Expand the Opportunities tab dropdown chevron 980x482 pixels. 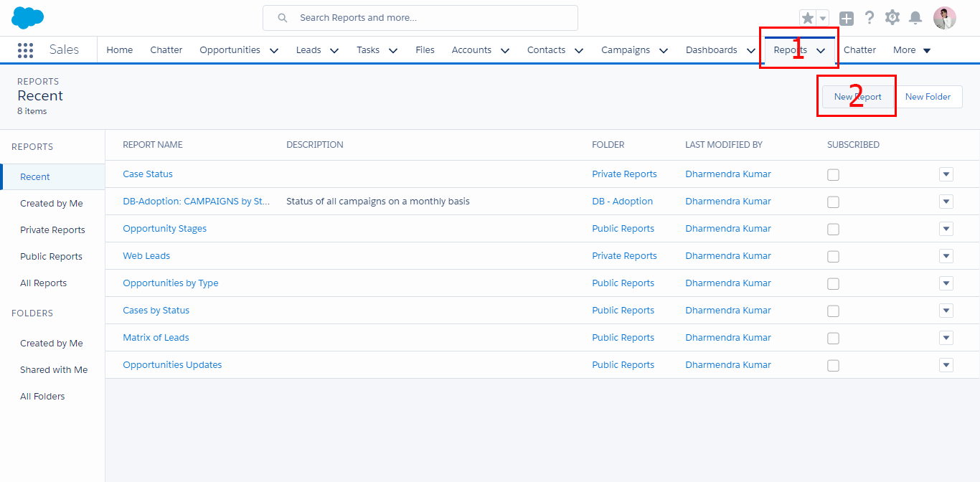click(x=274, y=51)
